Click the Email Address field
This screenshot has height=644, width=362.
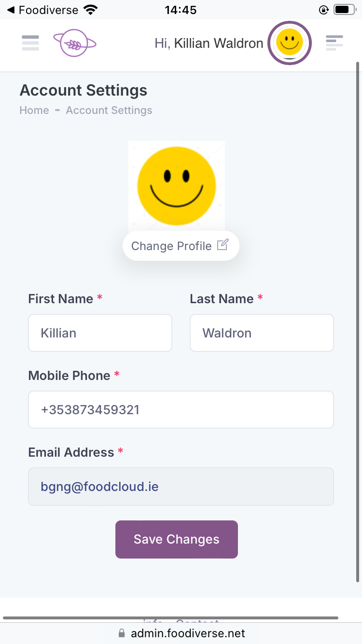click(181, 487)
